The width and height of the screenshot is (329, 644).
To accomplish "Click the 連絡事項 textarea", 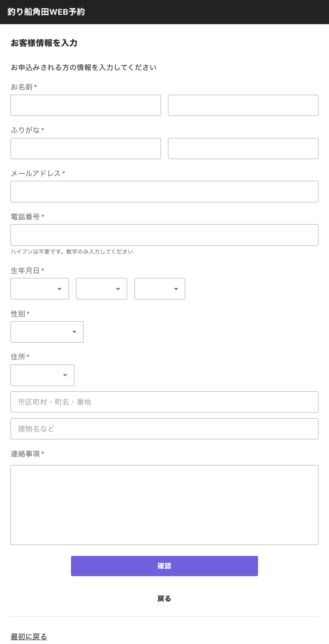I will 164,505.
